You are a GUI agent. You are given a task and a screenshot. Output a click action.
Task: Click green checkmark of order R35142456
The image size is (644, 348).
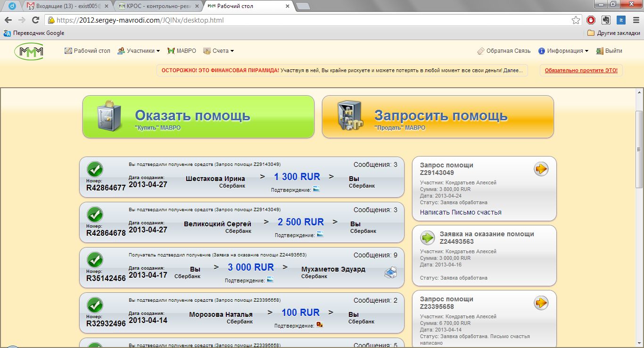point(95,260)
